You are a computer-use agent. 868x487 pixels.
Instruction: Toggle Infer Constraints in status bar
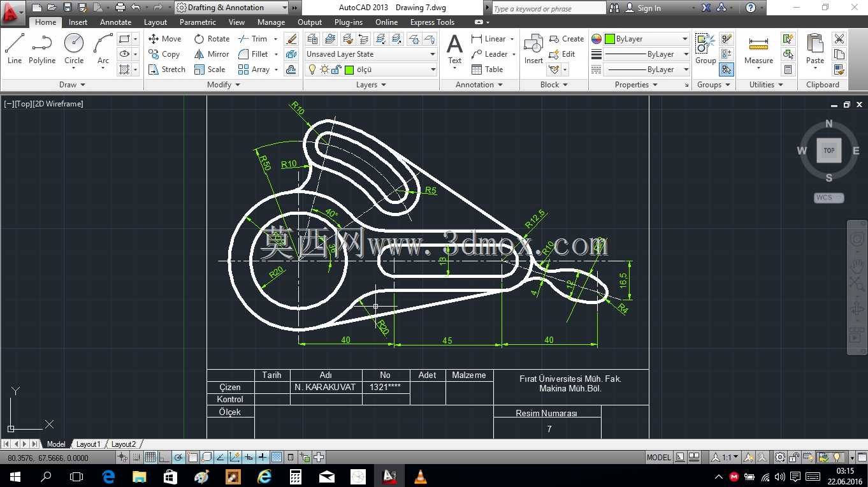coord(122,457)
